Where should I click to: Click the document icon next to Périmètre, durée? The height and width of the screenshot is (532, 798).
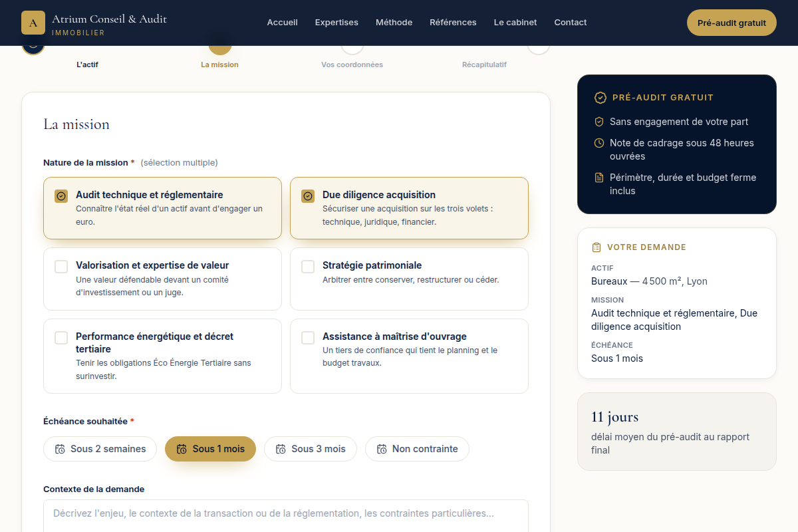click(x=599, y=178)
